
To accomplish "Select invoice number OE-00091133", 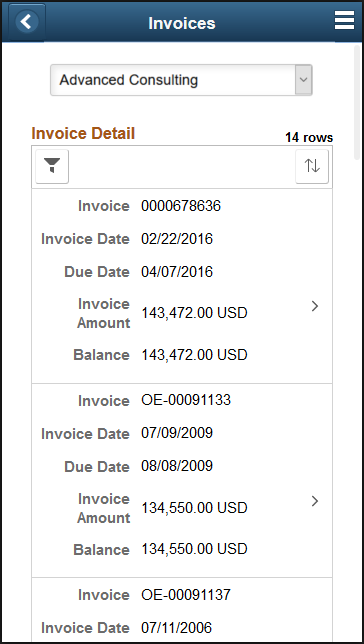I will click(186, 400).
